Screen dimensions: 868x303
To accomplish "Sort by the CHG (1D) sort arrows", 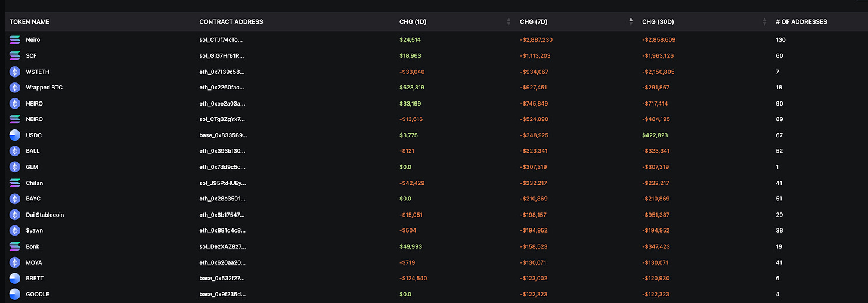I will [x=509, y=22].
